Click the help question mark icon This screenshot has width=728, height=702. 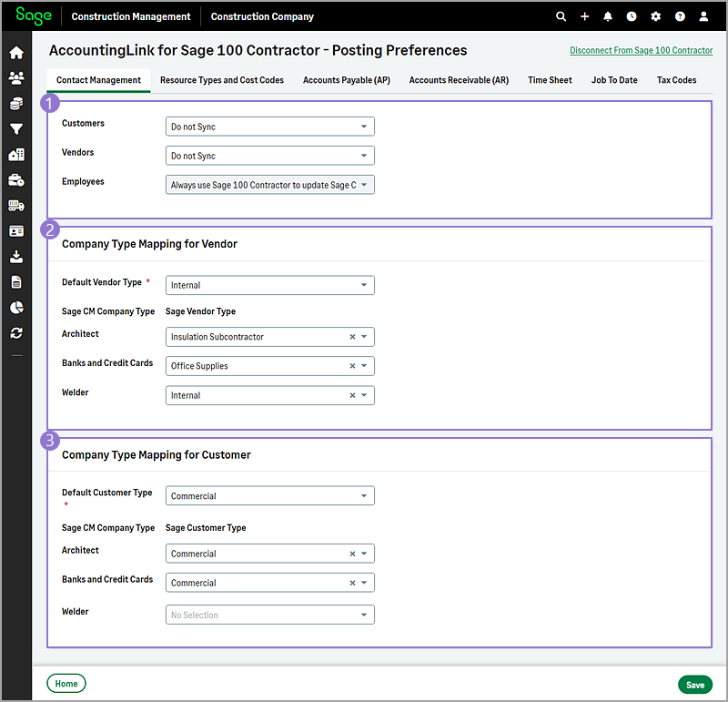pyautogui.click(x=679, y=16)
